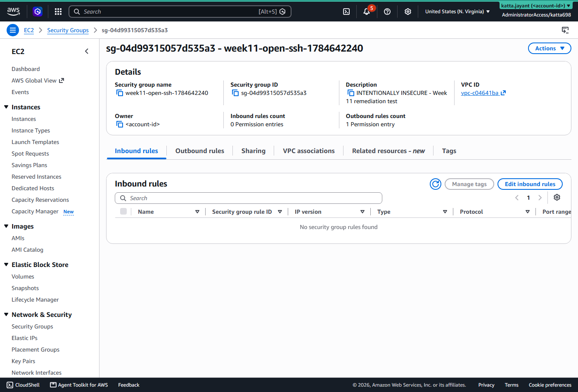Collapse the Images nav section
Viewport: 578px width, 392px height.
pos(6,227)
